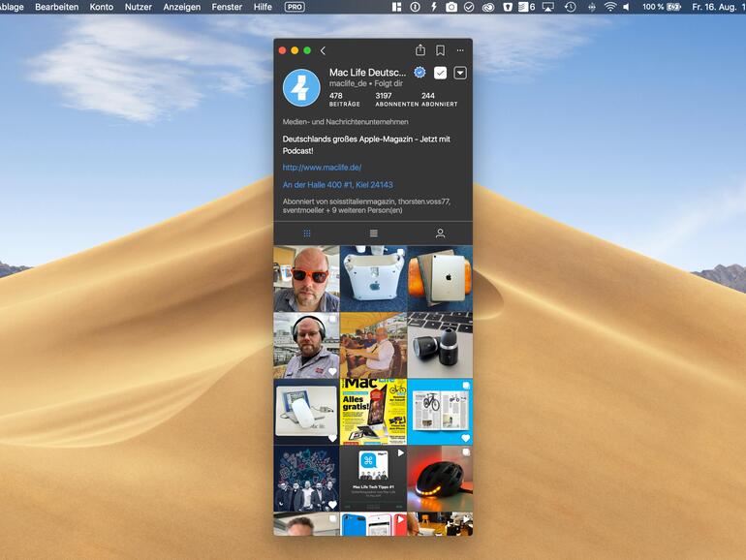
Task: Open post with illuminated bike helmet
Action: [440, 479]
